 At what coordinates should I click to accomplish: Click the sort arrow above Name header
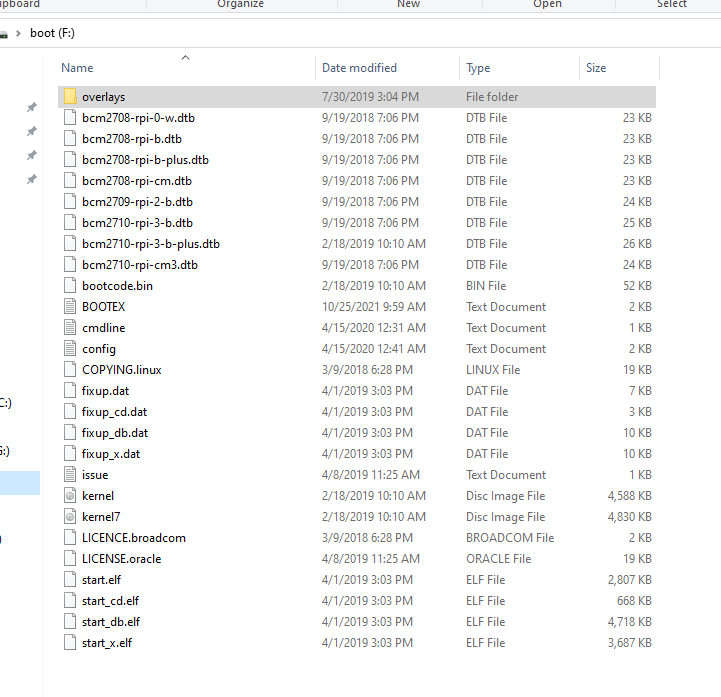point(185,58)
